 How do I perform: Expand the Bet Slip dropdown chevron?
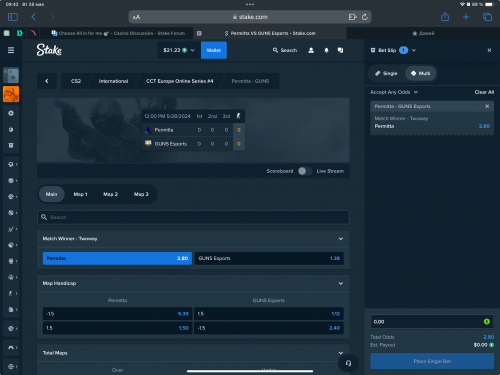coord(414,50)
